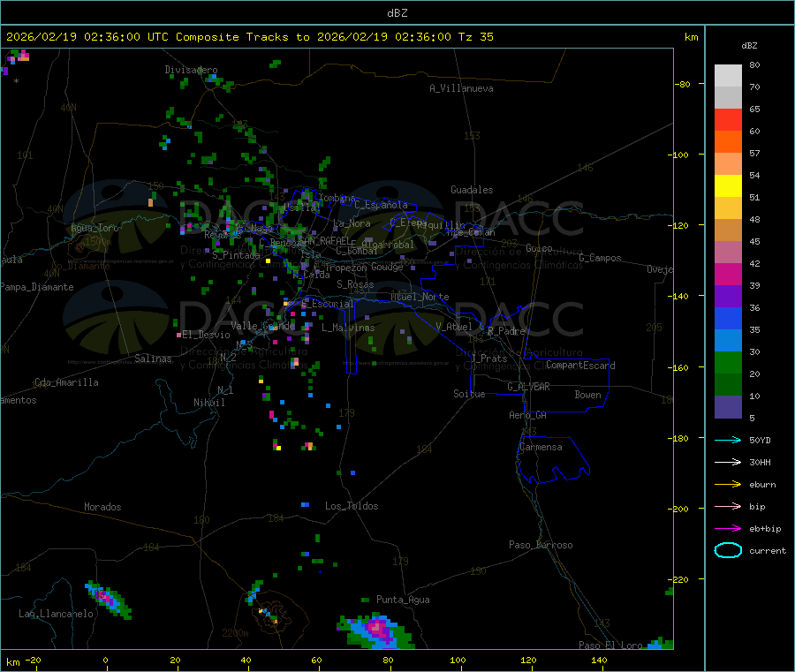This screenshot has width=795, height=672.
Task: Click the Bowen map label
Action: 588,395
